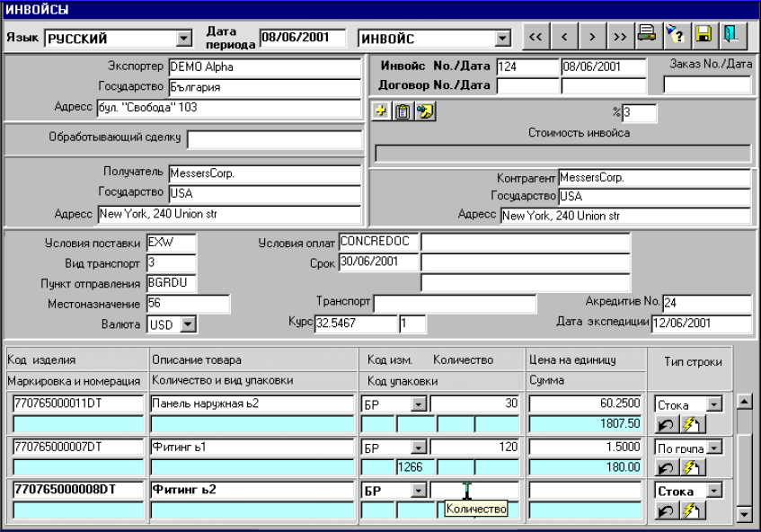Open unit code БР dropdown for Фитинг ь1
This screenshot has width=761, height=532.
pos(418,447)
